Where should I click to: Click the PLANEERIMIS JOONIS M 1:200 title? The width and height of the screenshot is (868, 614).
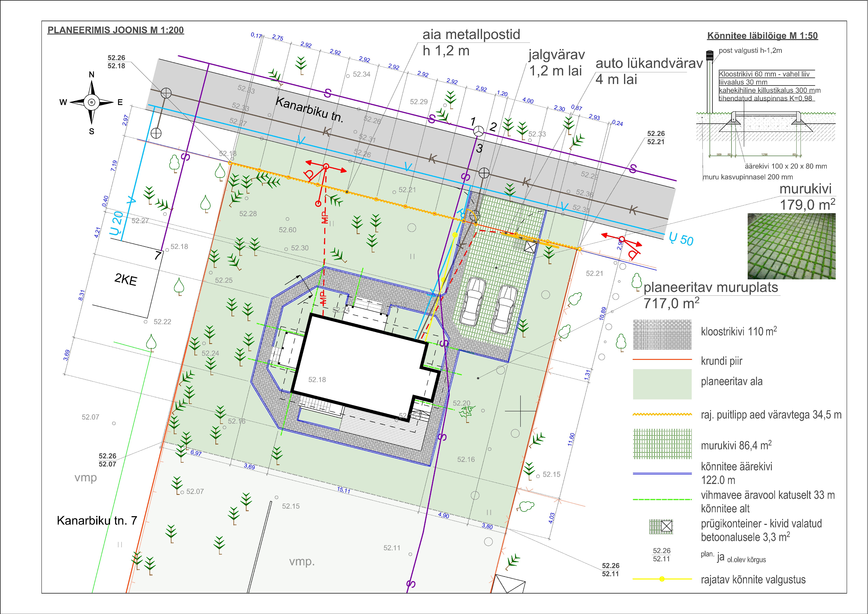(x=115, y=30)
